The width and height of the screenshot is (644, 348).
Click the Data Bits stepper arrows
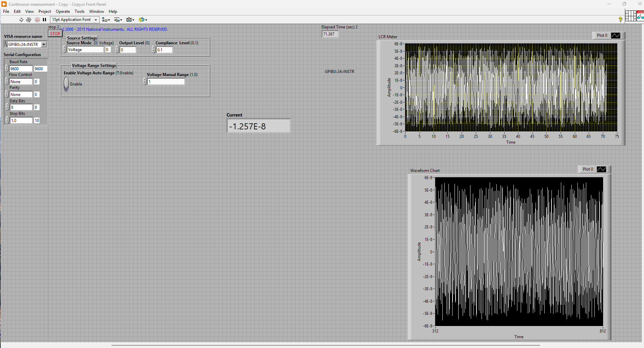tap(7, 107)
